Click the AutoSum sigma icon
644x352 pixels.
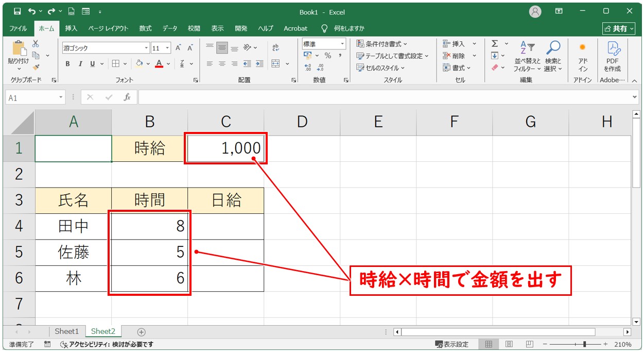(x=495, y=44)
